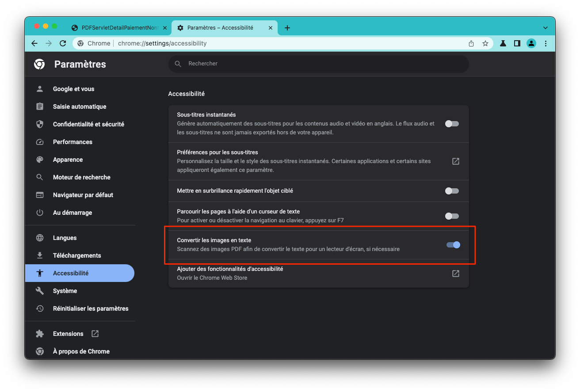
Task: Open À propos de Chrome
Action: pyautogui.click(x=80, y=351)
